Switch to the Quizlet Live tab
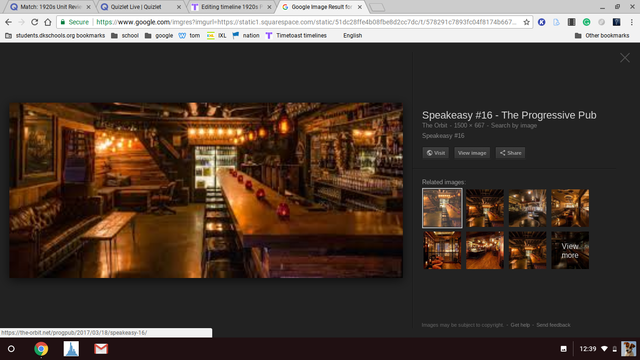 click(x=139, y=7)
